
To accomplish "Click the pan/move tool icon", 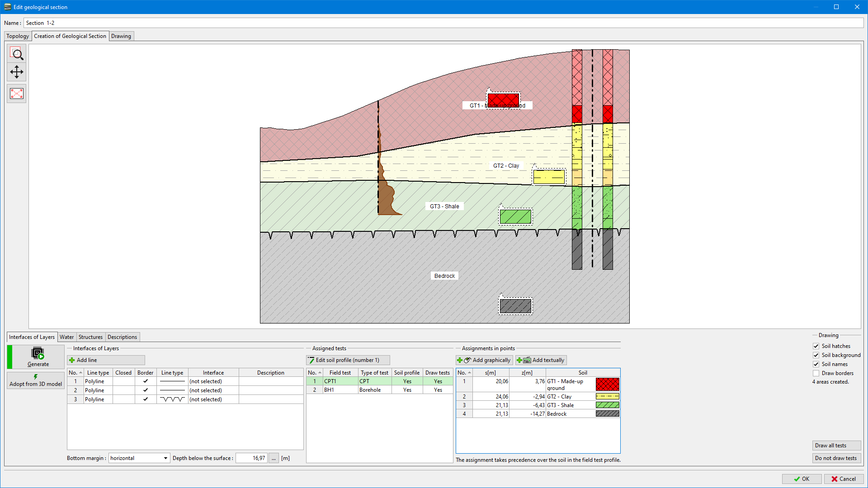I will 16,71.
